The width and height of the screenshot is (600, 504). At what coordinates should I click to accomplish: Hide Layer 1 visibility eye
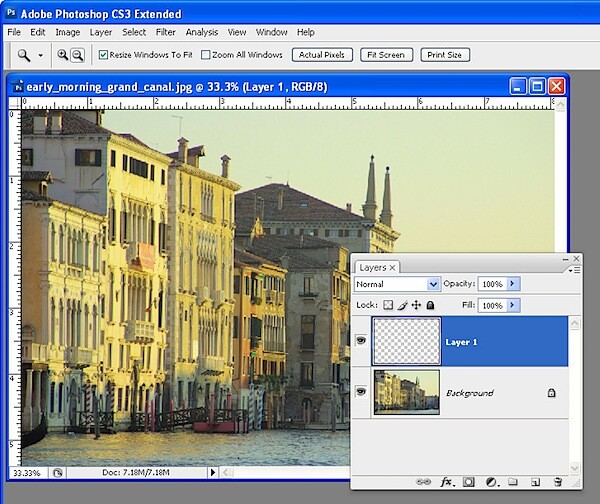tap(361, 340)
